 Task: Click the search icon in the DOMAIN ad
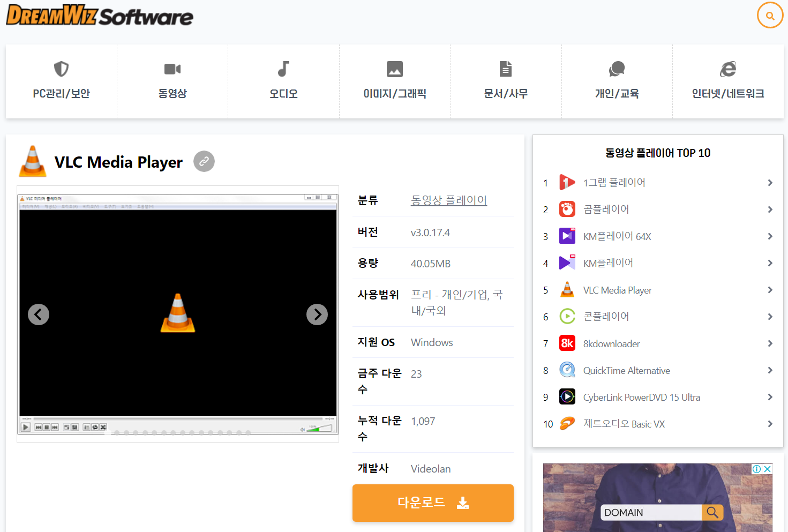pos(712,512)
